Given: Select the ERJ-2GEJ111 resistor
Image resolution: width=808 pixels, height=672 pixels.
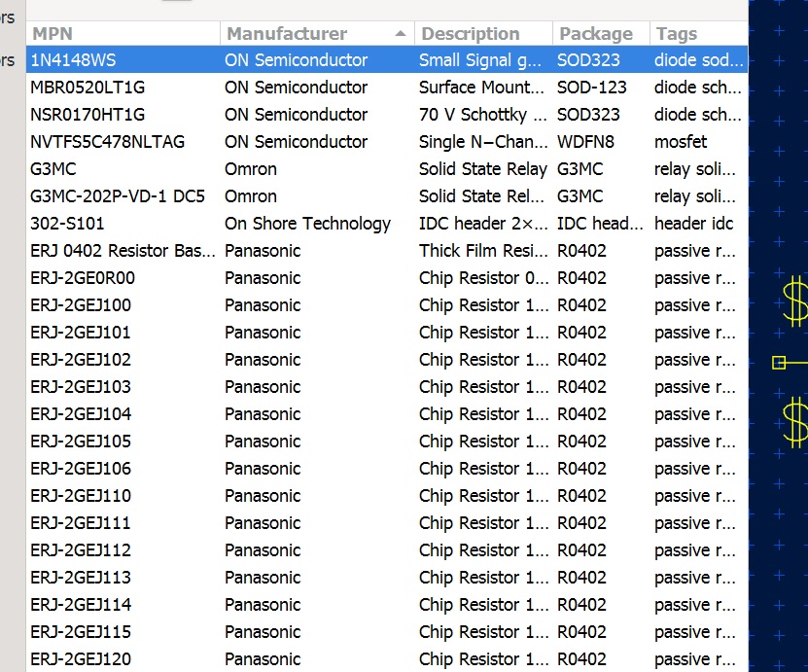Looking at the screenshot, I should 387,523.
